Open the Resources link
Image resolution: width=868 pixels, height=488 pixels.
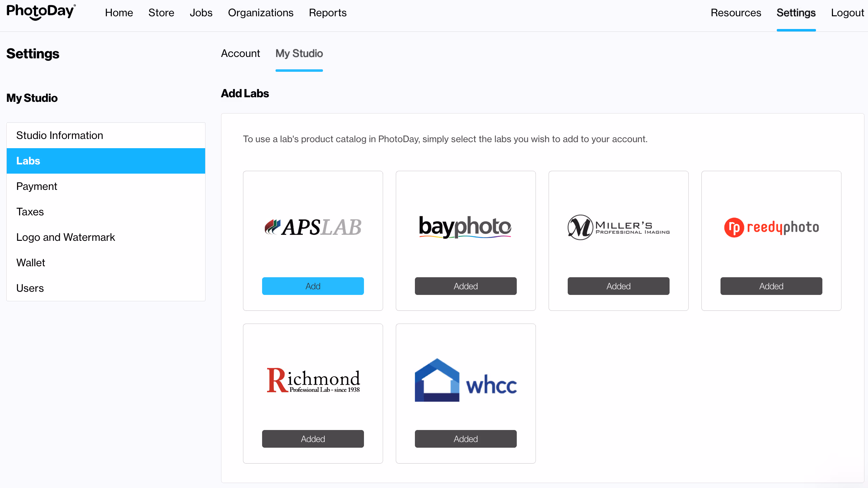736,13
